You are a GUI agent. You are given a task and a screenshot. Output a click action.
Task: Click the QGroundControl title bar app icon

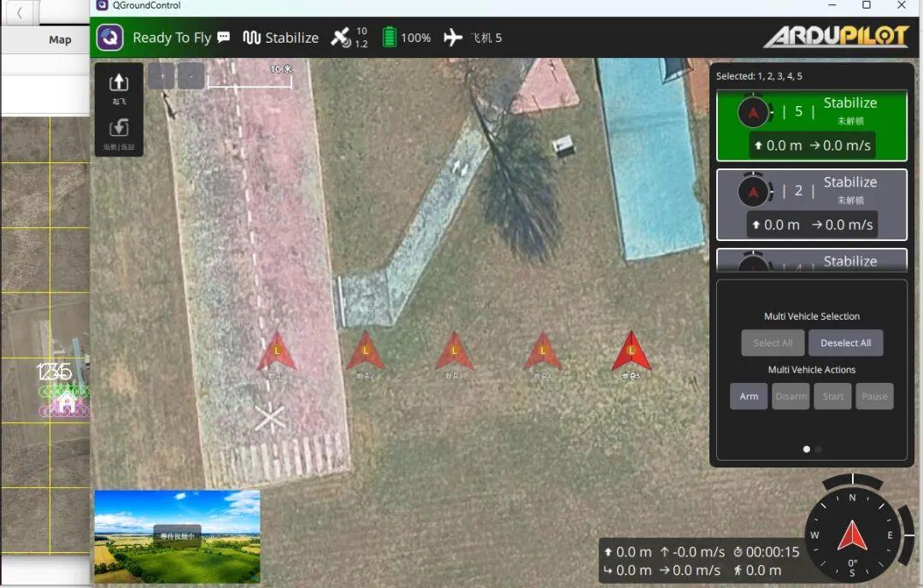pyautogui.click(x=102, y=5)
